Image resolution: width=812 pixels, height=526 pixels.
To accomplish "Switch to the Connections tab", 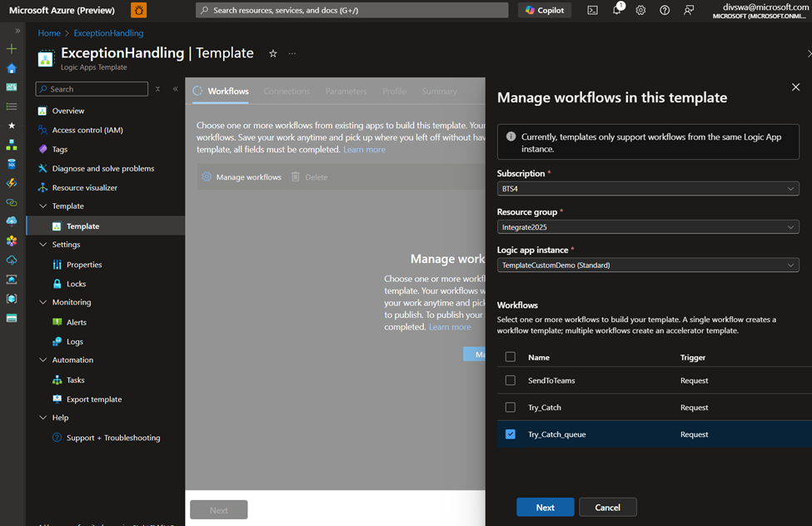I will point(286,91).
